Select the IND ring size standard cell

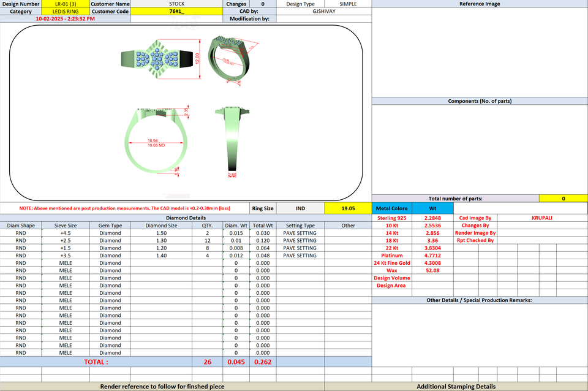300,208
